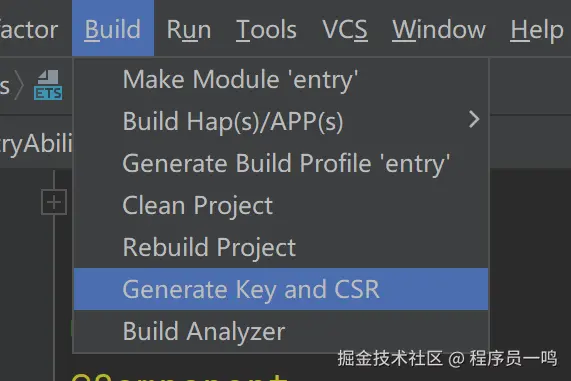The height and width of the screenshot is (381, 571).
Task: Open the VCS menu
Action: pyautogui.click(x=345, y=28)
